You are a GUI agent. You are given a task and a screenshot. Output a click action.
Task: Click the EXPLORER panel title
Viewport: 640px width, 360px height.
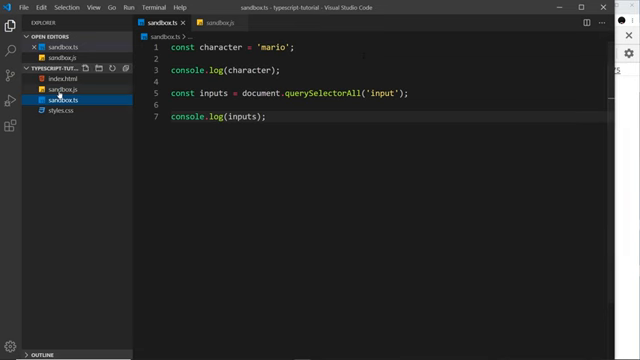[43, 23]
